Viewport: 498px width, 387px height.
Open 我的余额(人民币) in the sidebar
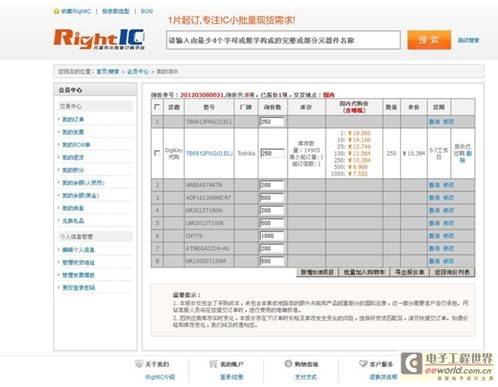[83, 183]
